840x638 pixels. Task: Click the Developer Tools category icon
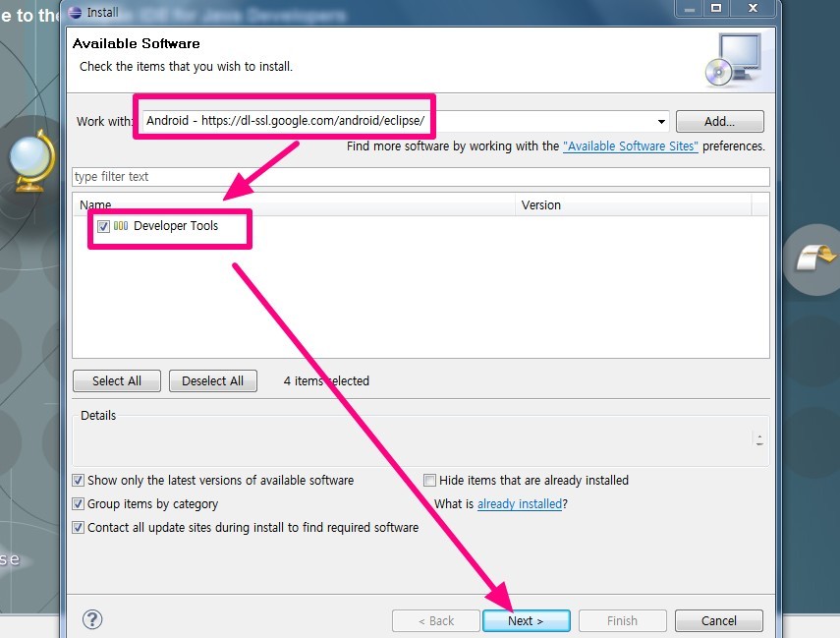pos(121,226)
